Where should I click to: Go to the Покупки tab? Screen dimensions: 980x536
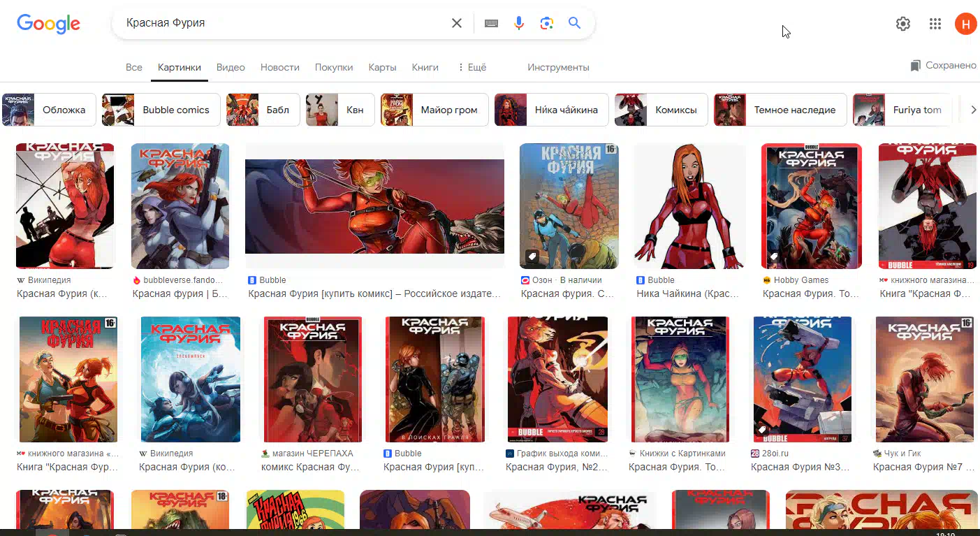coord(334,67)
